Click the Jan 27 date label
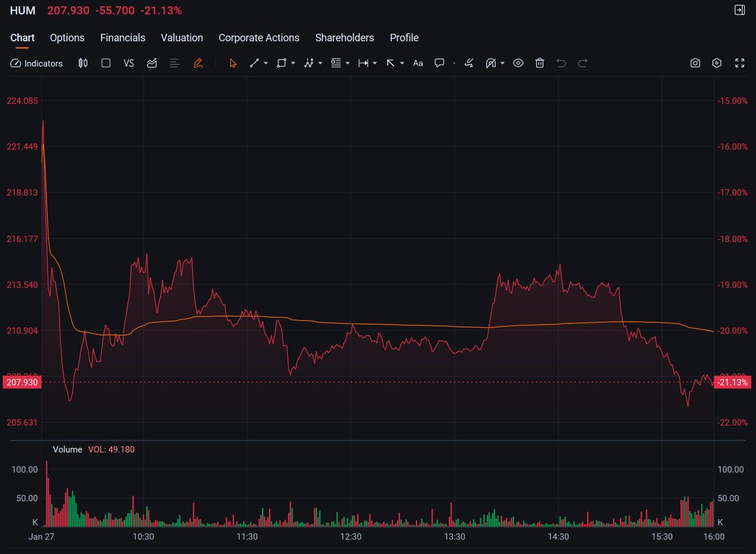Image resolution: width=756 pixels, height=554 pixels. click(x=42, y=537)
